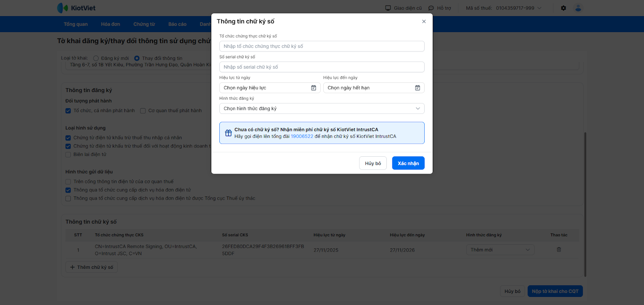Expand "Chọn hình thức đăng ký" dropdown

[322, 108]
